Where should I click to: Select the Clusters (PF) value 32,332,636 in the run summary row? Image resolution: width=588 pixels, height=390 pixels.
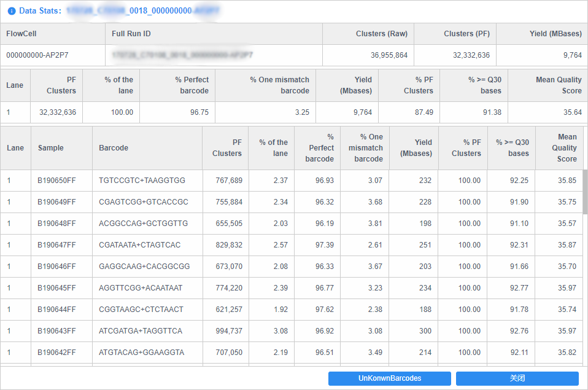[x=471, y=55]
